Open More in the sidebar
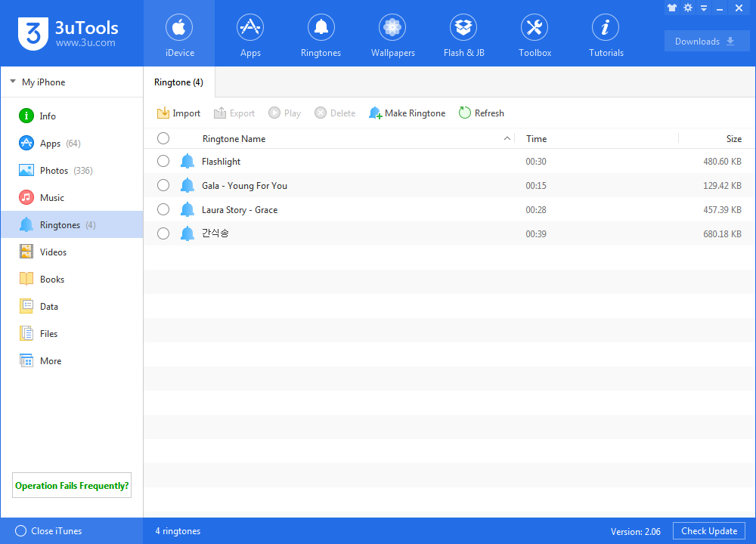Viewport: 756px width, 544px height. [73, 361]
